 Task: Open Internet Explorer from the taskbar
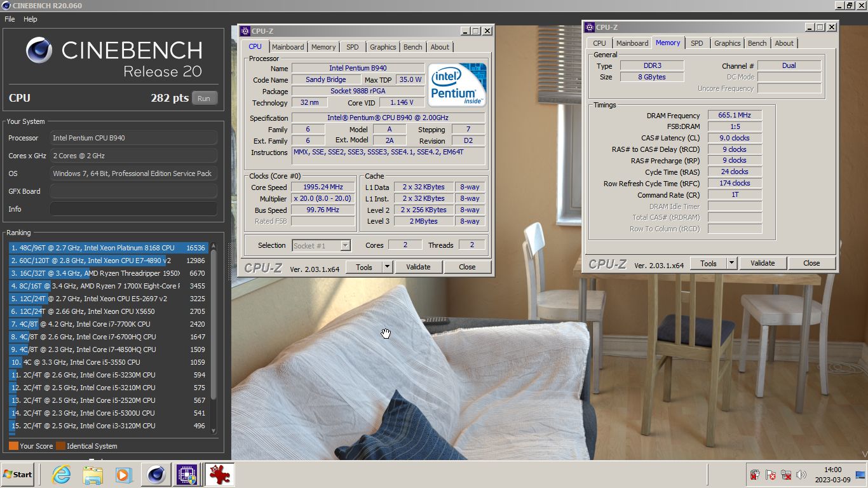[x=61, y=475]
